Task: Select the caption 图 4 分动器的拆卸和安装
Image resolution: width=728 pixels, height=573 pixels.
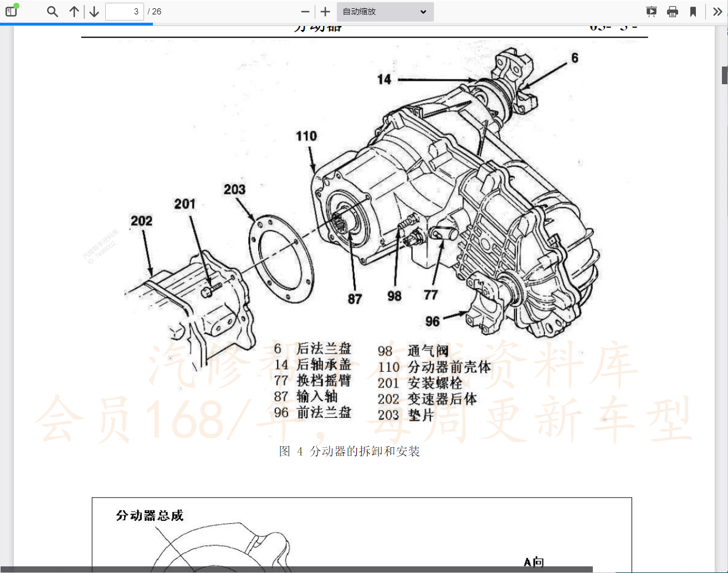Action: [x=350, y=451]
